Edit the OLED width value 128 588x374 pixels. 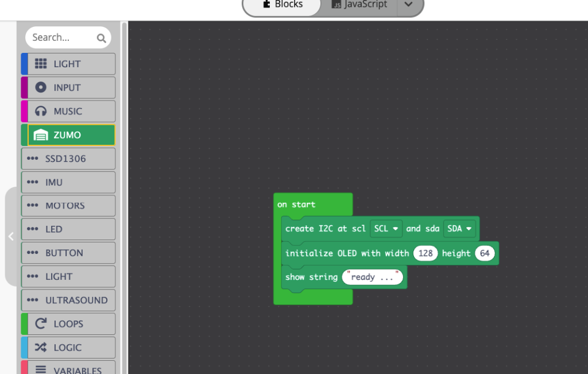point(425,253)
